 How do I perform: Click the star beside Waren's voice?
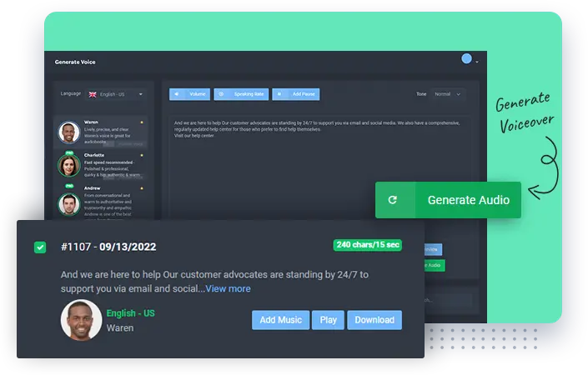(142, 122)
